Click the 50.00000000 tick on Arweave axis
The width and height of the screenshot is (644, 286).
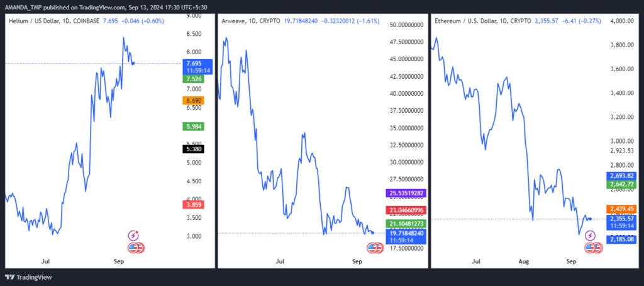click(406, 25)
